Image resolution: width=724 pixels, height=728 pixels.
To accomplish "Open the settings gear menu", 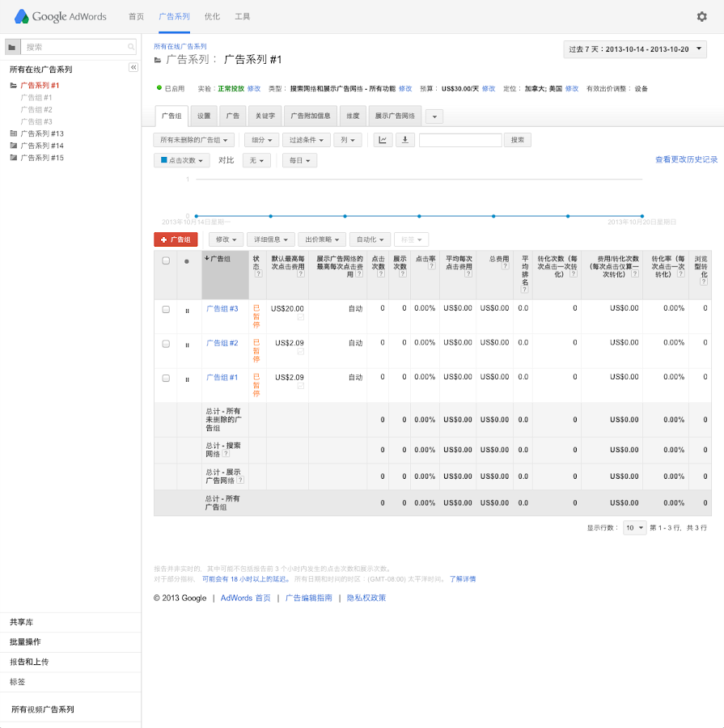I will (701, 16).
